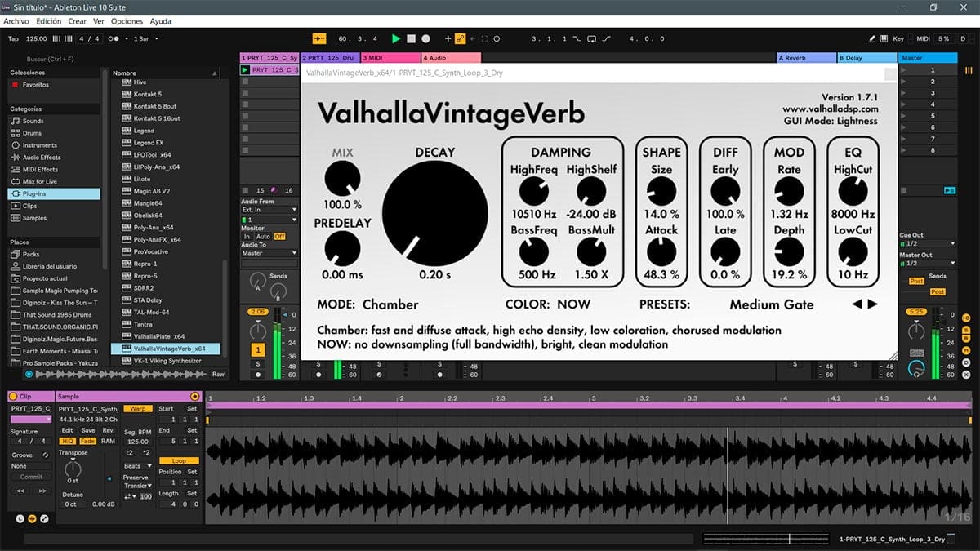The image size is (980, 551).
Task: Open the Audio To Master dropdown
Action: click(x=269, y=253)
